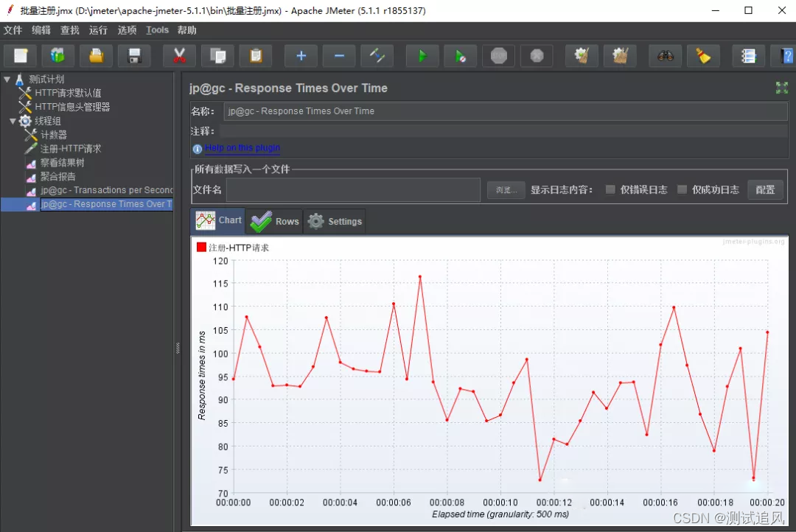
Task: Open the 编辑 menu
Action: pyautogui.click(x=41, y=30)
